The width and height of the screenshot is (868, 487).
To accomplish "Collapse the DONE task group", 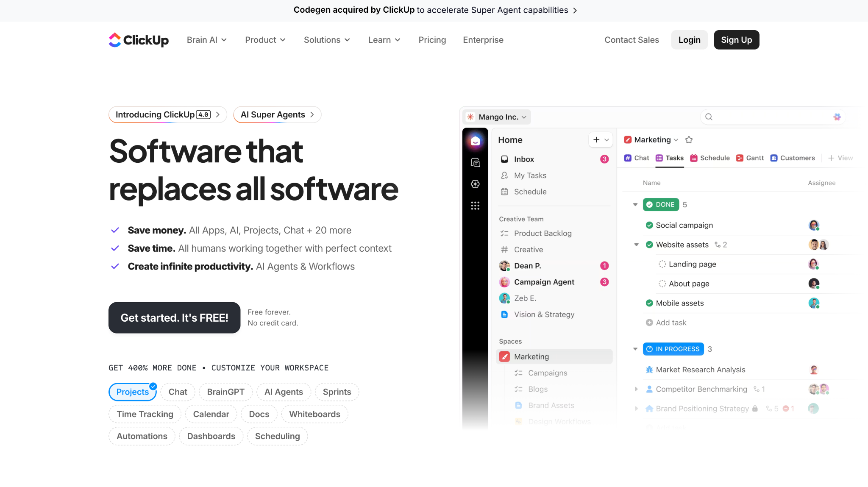I will click(x=635, y=205).
